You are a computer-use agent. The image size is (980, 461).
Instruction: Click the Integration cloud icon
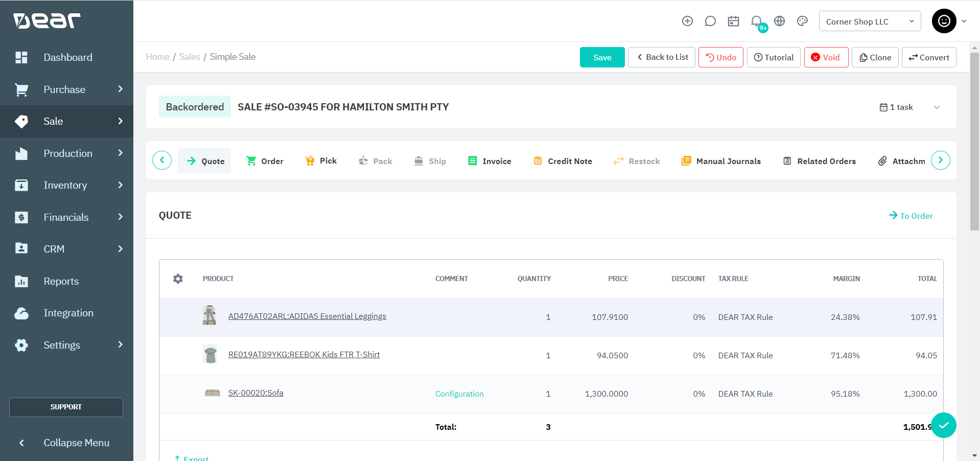tap(21, 313)
